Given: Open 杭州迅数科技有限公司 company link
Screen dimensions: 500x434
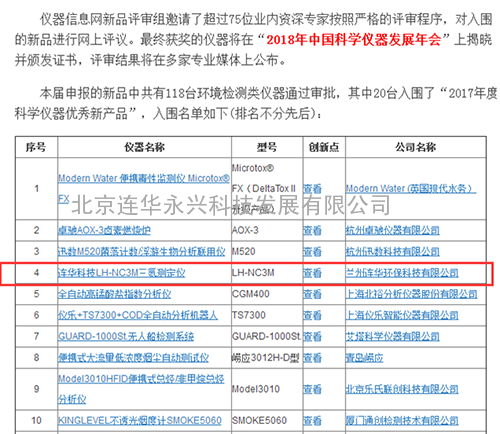Looking at the screenshot, I should (x=393, y=252).
